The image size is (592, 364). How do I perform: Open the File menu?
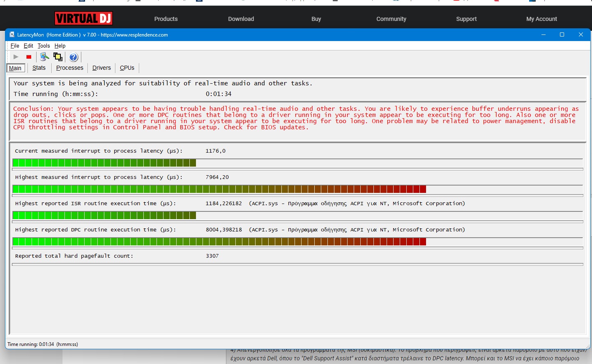click(x=15, y=46)
